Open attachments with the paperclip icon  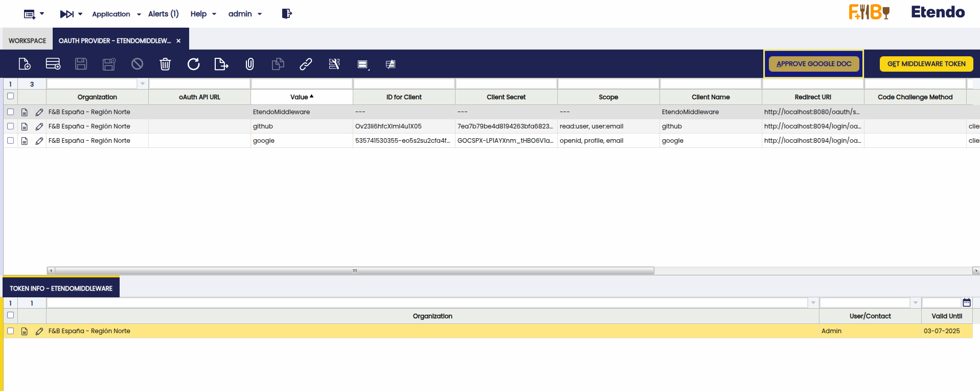click(x=249, y=64)
